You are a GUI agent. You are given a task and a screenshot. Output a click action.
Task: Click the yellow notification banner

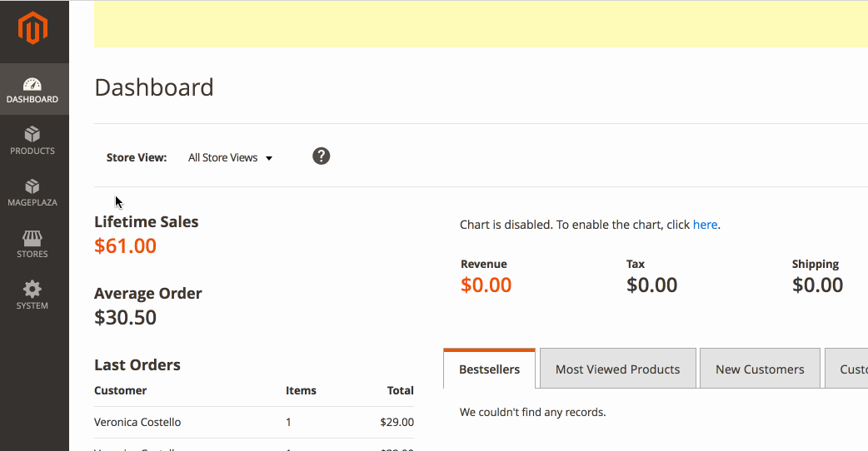click(x=481, y=24)
